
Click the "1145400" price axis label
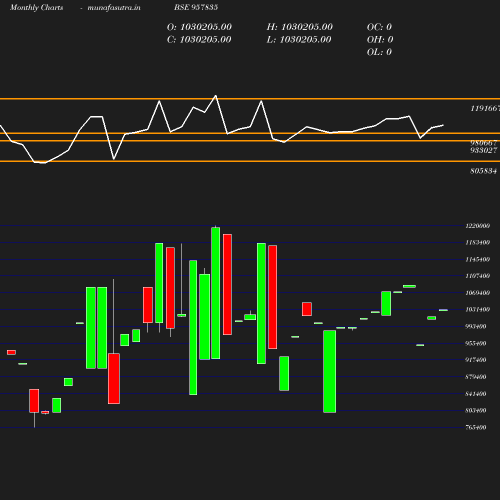478,259
